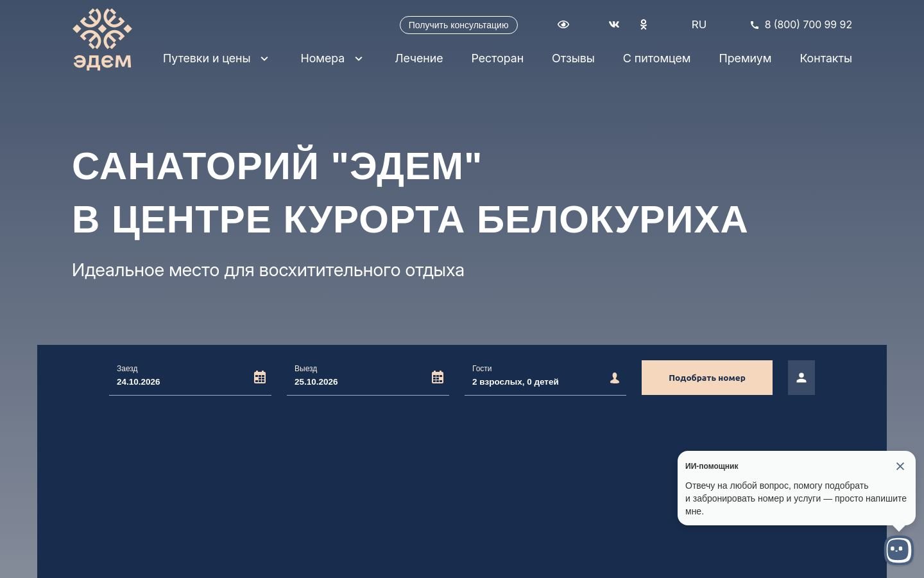This screenshot has width=924, height=578.
Task: Open the Гости selector 2 взрослых, 0 детей
Action: 545,378
